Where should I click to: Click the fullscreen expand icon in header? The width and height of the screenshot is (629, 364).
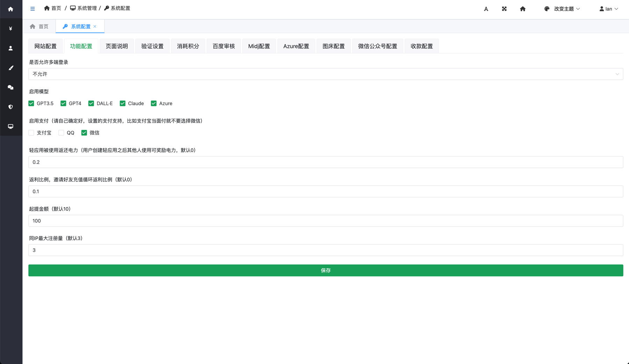tap(504, 9)
